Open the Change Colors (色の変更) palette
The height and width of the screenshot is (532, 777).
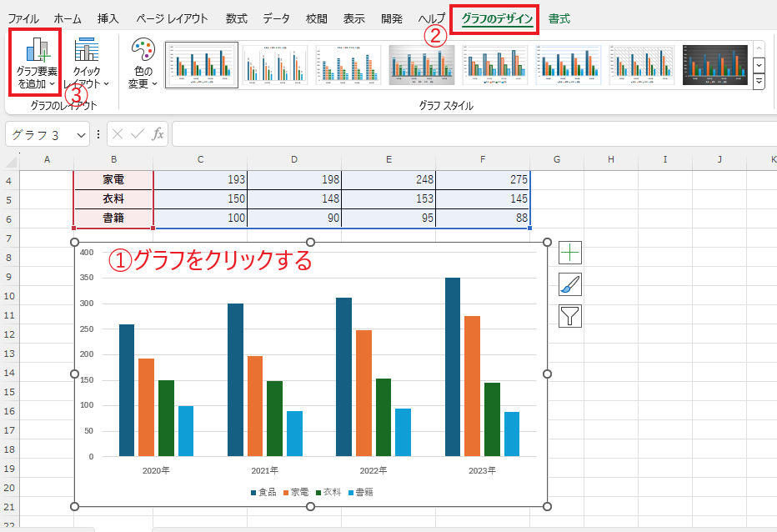143,63
